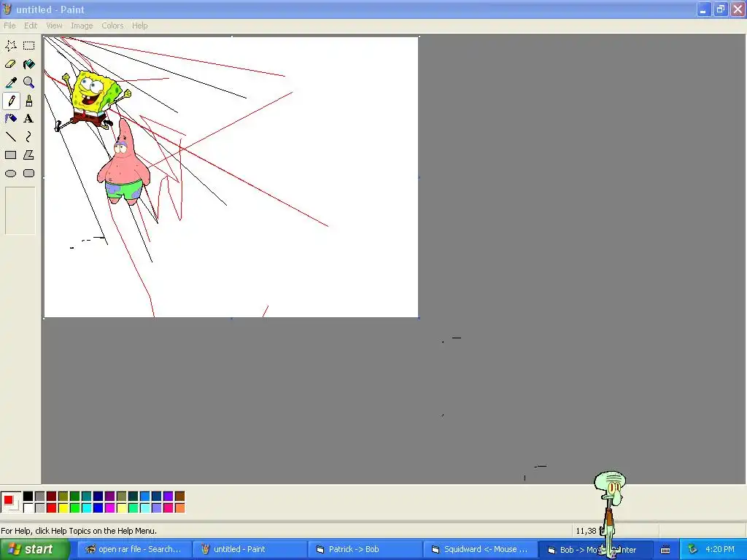Switch to 'Patrick -> Bob' taskbar window
747x560 pixels.
pyautogui.click(x=365, y=549)
